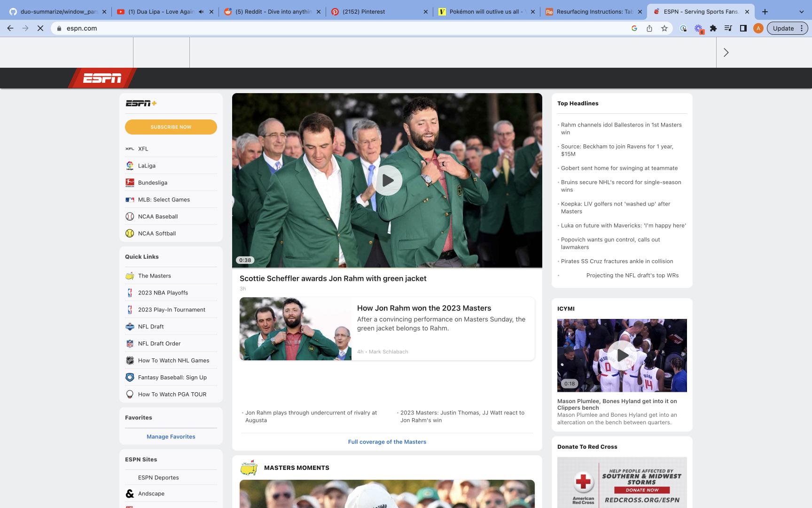Click the MLB: Select Games icon
Viewport: 812px width, 508px height.
coord(130,199)
